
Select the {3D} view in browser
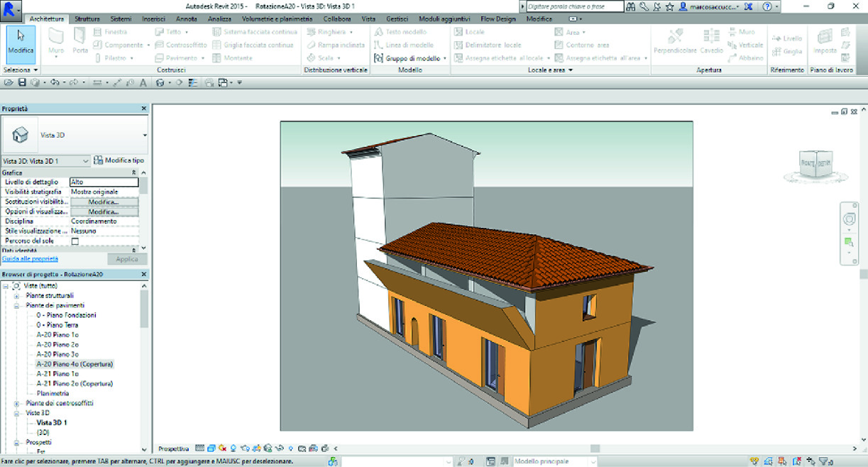(42, 432)
